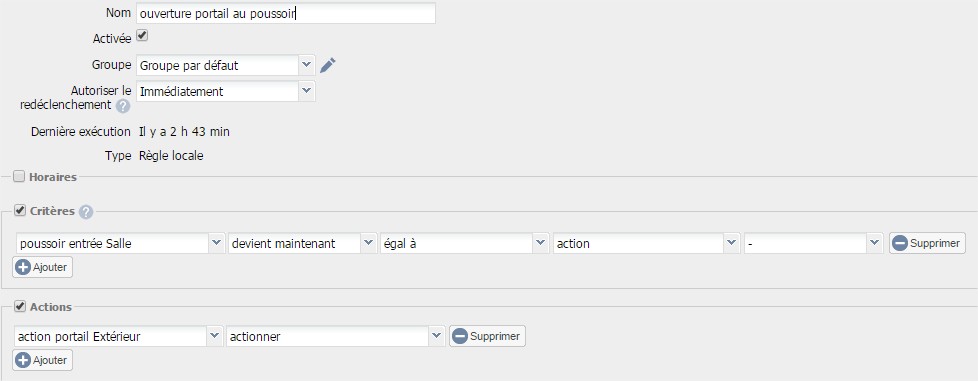Click the pencil edit icon beside Groupe
The height and width of the screenshot is (381, 978).
[x=327, y=65]
